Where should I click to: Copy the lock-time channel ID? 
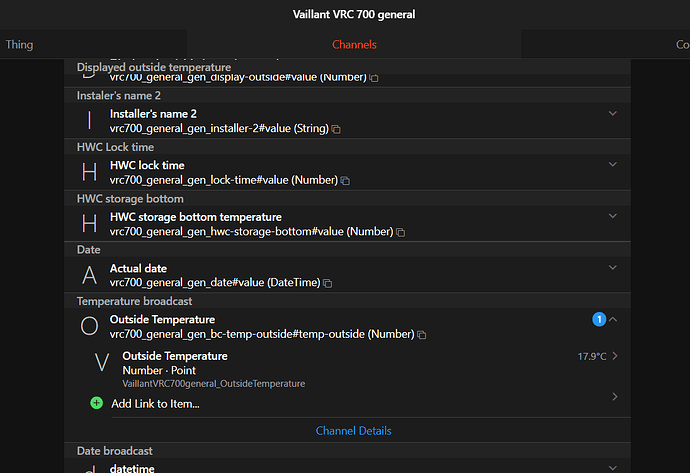(x=345, y=181)
